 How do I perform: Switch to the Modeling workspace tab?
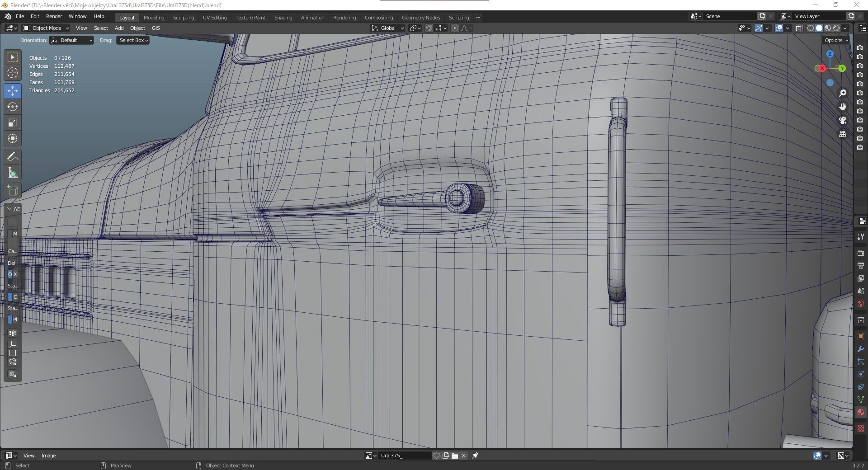(154, 18)
